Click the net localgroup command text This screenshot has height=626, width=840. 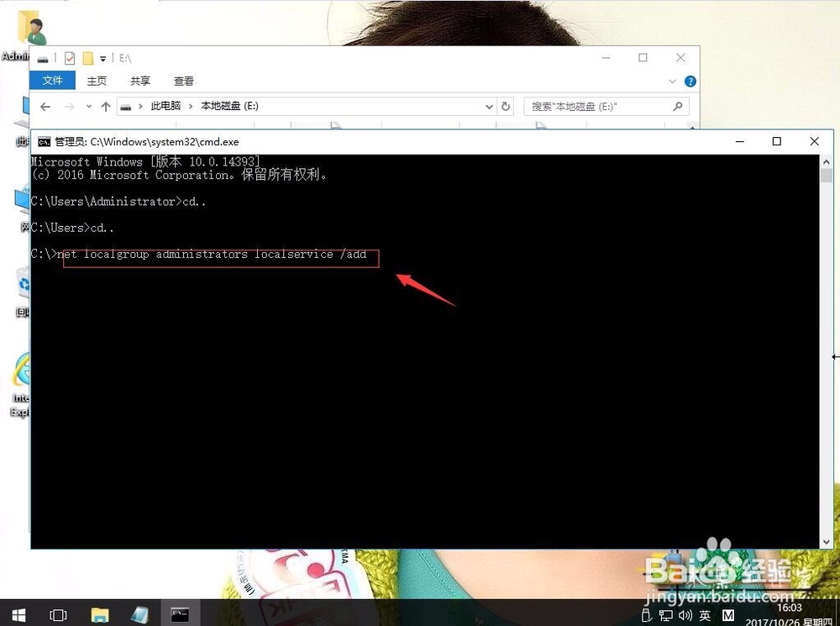tap(213, 254)
